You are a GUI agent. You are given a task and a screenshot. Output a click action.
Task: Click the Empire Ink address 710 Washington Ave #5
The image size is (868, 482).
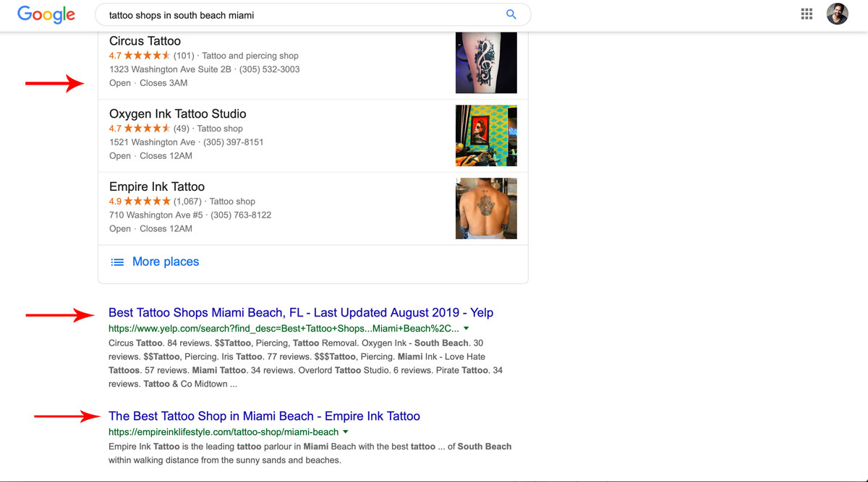[156, 215]
